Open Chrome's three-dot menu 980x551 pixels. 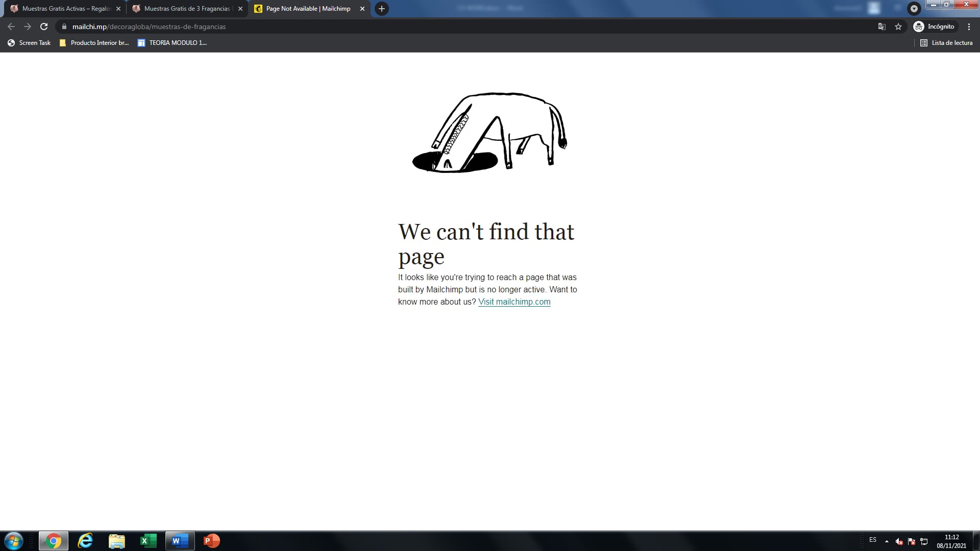[x=969, y=27]
